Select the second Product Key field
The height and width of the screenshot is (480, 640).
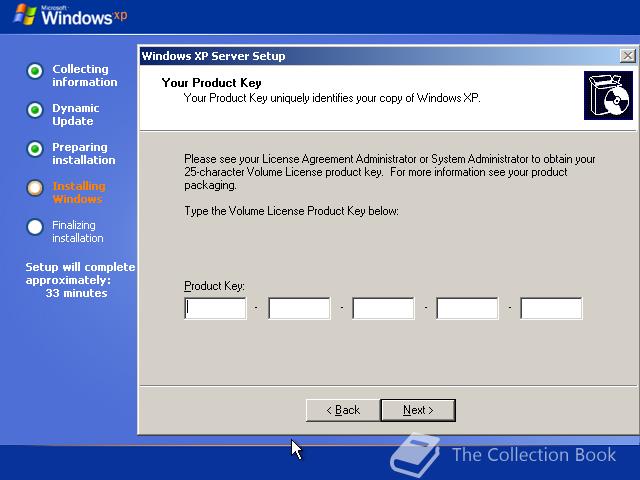pyautogui.click(x=300, y=308)
